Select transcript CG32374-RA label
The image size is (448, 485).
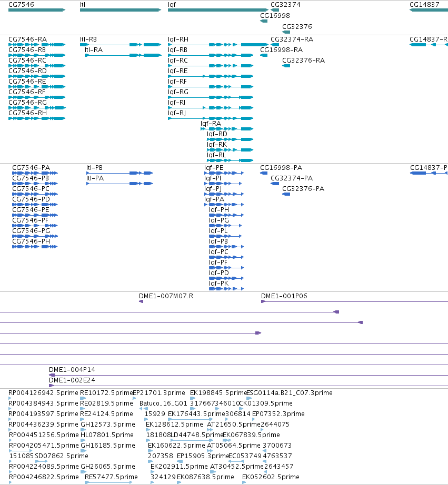pos(292,39)
